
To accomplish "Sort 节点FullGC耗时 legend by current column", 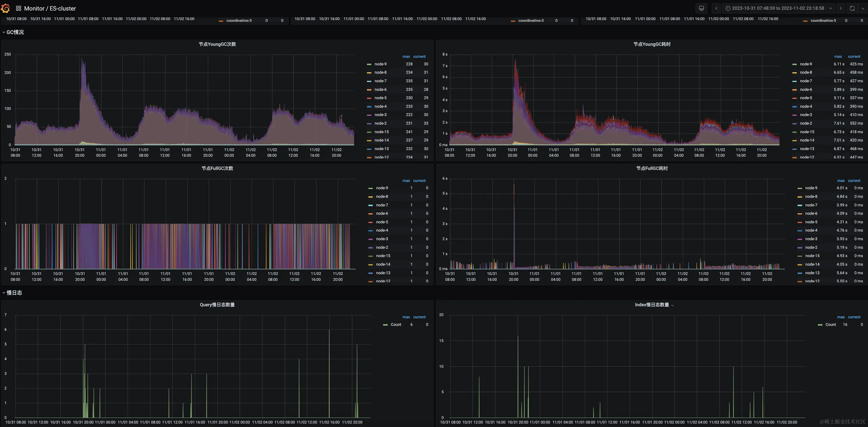I will pos(854,181).
